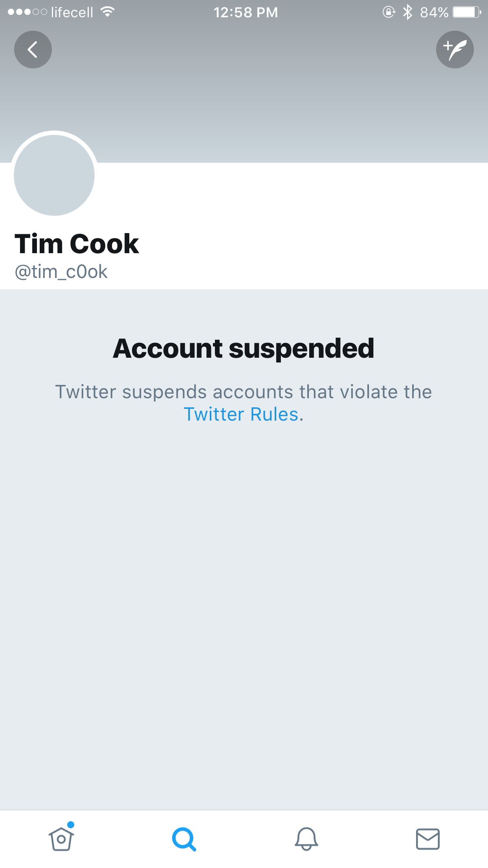Screen dimensions: 488x868
Task: Open the Messages envelope tab
Action: coord(428,839)
